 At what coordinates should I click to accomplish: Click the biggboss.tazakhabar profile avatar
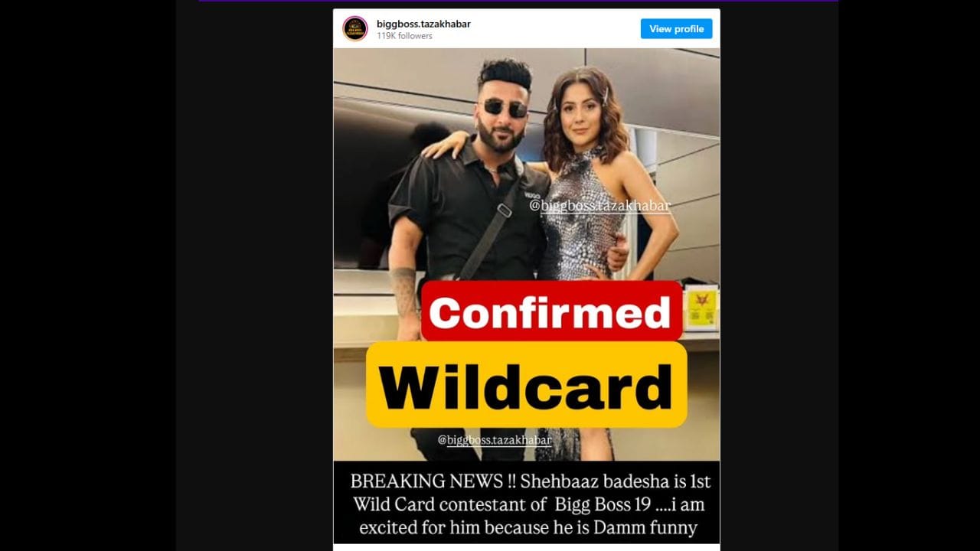tap(354, 28)
